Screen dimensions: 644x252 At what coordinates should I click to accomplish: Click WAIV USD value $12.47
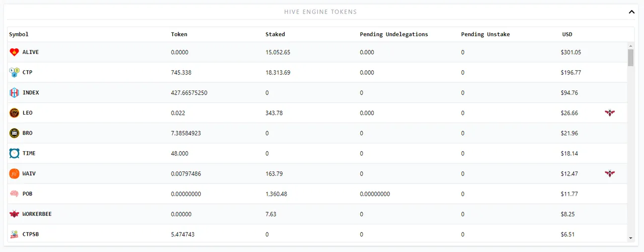[x=570, y=174]
